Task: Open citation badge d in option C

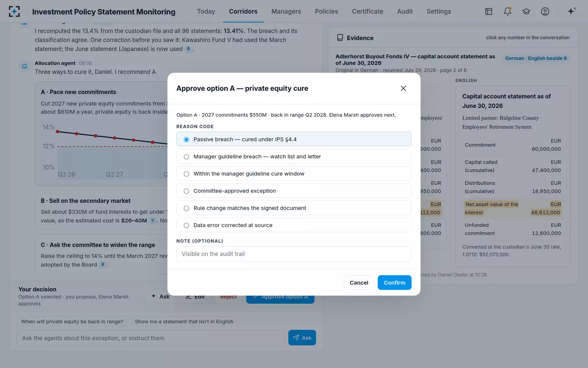Action: [x=102, y=265]
